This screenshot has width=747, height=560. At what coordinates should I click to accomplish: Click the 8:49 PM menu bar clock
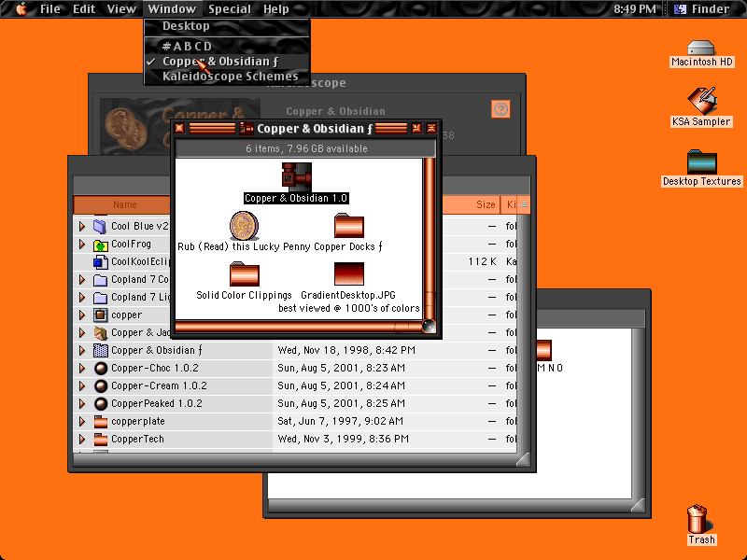pos(634,8)
